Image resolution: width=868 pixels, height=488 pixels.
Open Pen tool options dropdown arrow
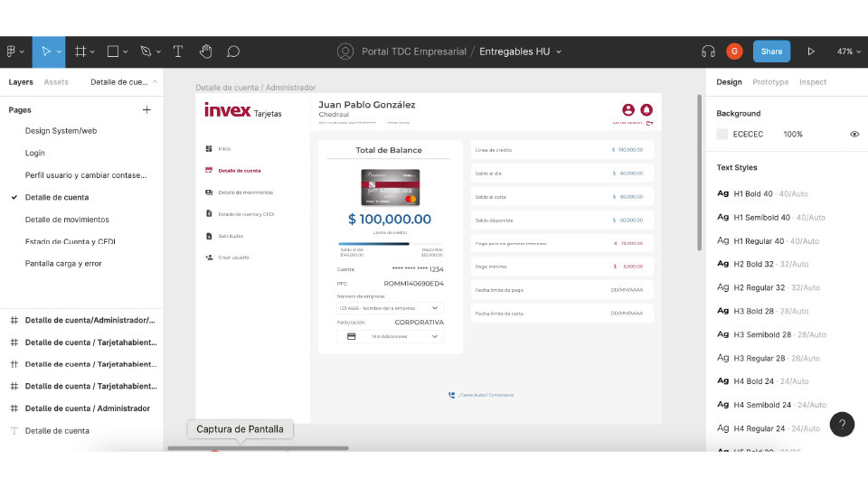[158, 52]
